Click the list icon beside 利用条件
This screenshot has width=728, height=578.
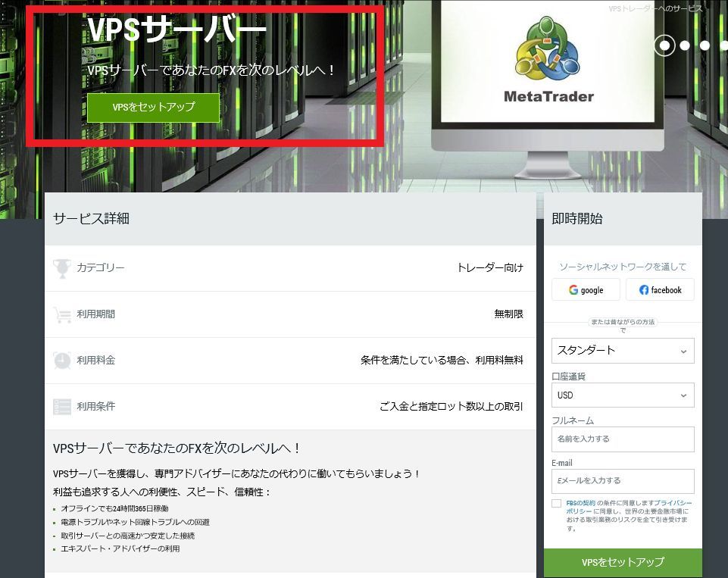pos(62,407)
